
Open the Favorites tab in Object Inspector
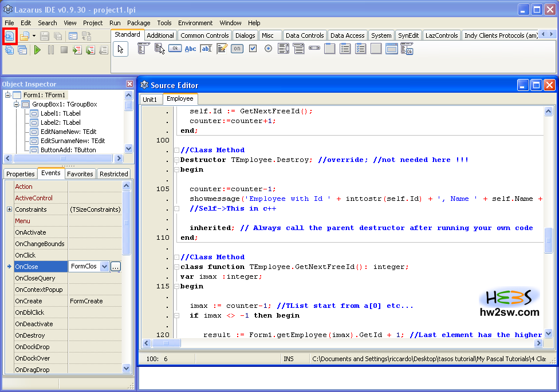click(x=80, y=173)
